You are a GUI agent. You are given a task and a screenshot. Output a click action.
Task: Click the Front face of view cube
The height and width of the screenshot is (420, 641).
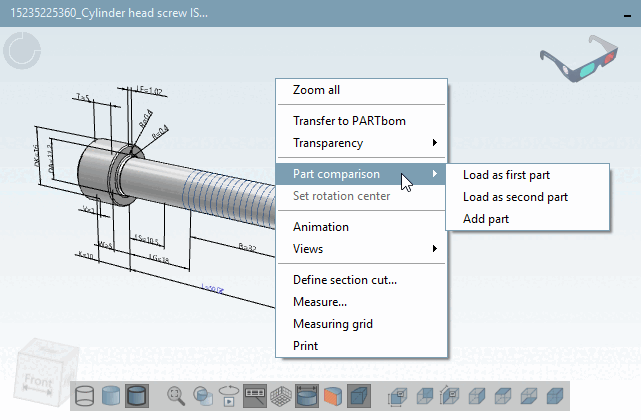[x=38, y=382]
